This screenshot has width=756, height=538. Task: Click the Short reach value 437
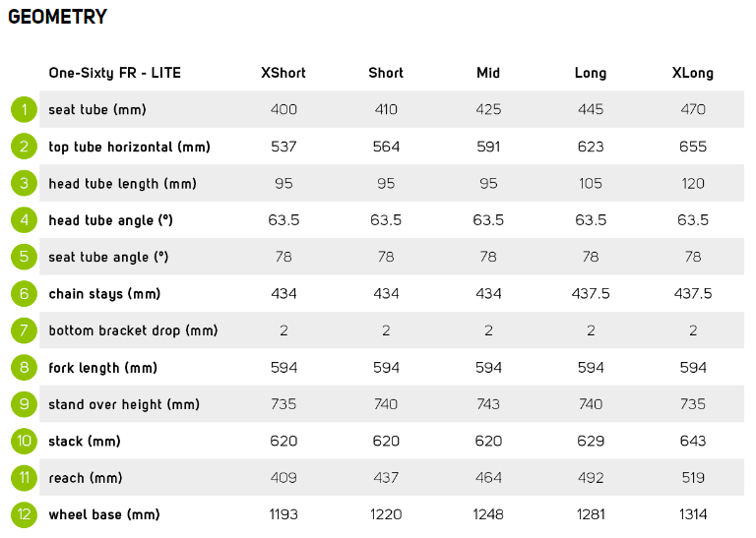[x=386, y=478]
